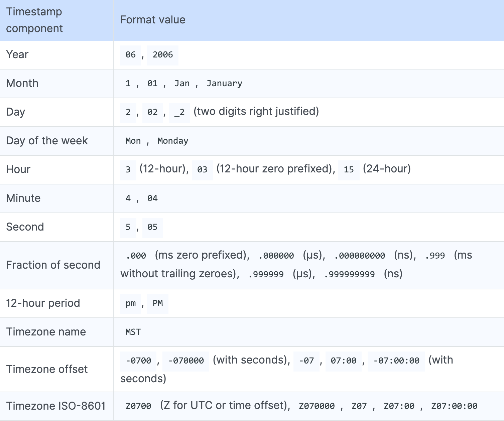The height and width of the screenshot is (421, 504).
Task: Click the 04 minute format code
Action: tap(152, 198)
